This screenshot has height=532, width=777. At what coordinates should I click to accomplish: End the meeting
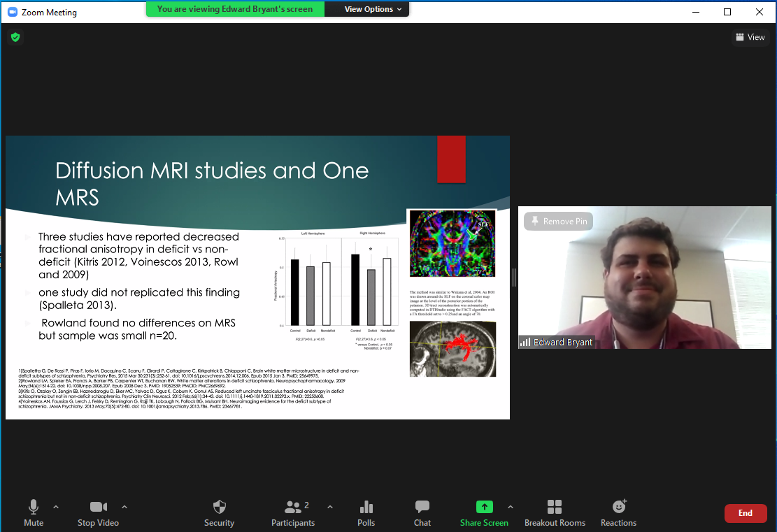(x=745, y=513)
